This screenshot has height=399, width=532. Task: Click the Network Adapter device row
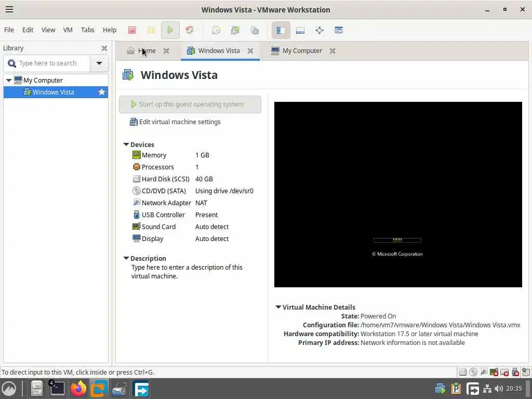pos(170,203)
